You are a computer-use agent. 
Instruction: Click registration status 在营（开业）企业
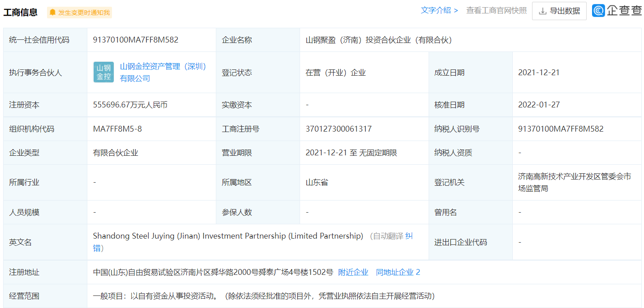pyautogui.click(x=335, y=73)
